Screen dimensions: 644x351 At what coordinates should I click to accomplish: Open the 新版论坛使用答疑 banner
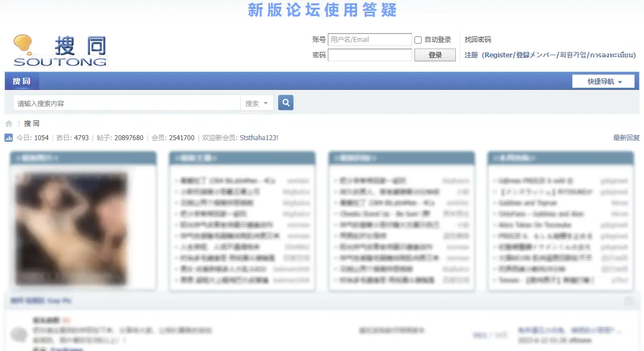(x=322, y=10)
